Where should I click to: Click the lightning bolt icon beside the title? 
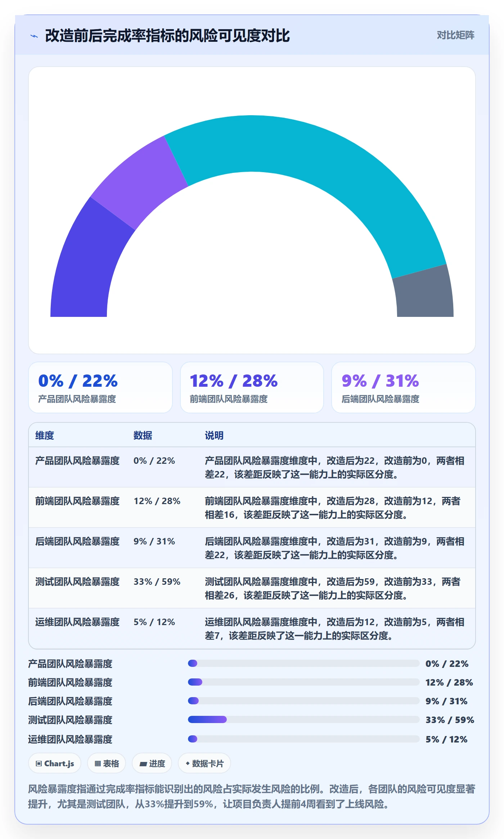(x=34, y=36)
